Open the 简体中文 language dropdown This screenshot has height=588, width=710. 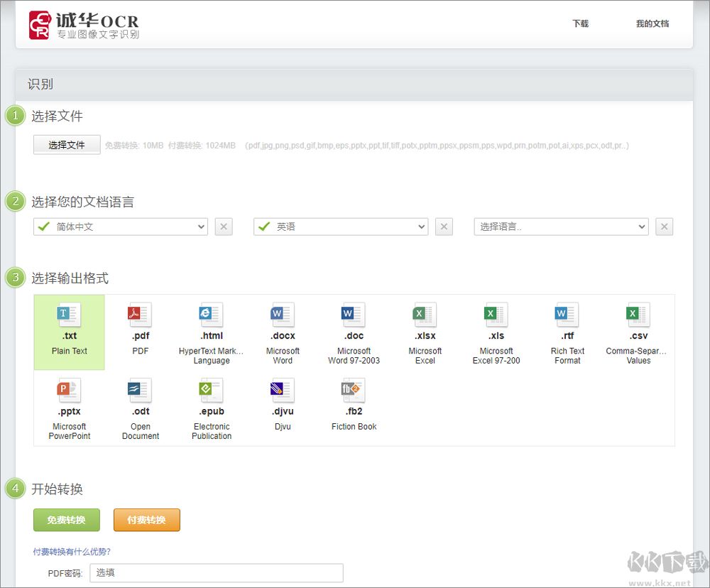[121, 227]
